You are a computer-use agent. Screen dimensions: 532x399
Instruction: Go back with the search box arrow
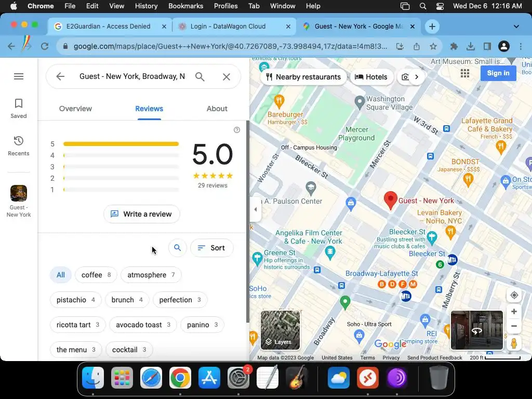pos(60,76)
